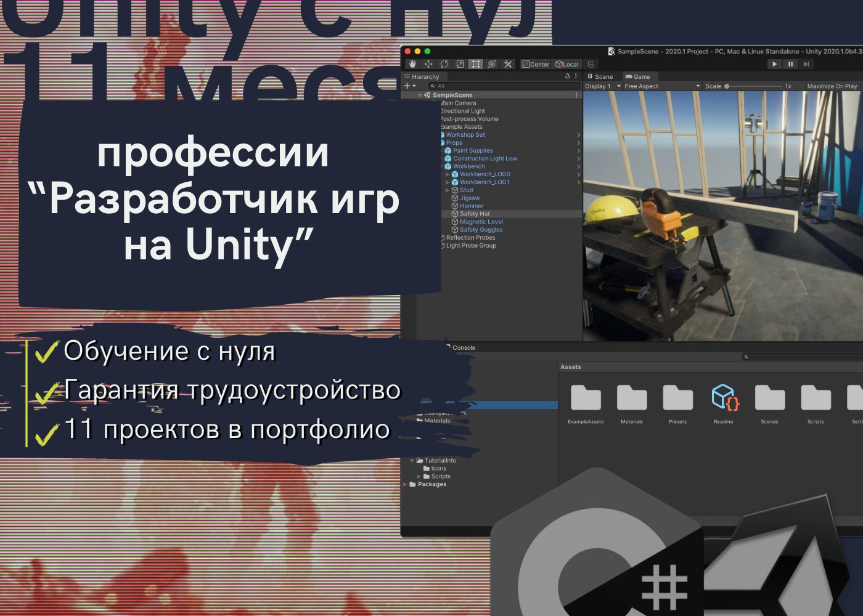Image resolution: width=863 pixels, height=616 pixels.
Task: Open the Free Aspect dropdown
Action: 662,86
